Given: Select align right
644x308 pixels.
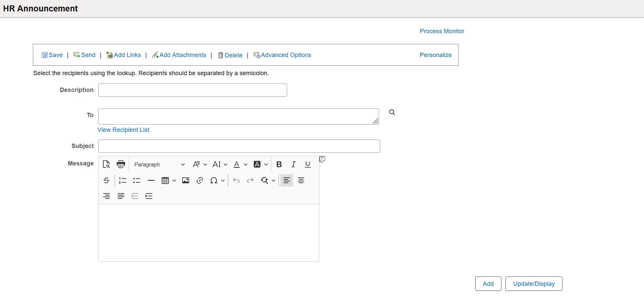Looking at the screenshot, I should coord(106,196).
